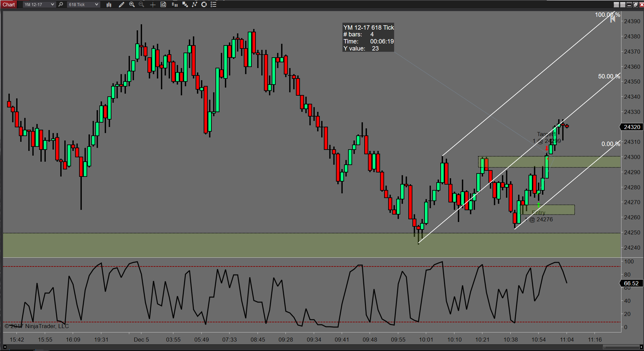644x351 pixels.
Task: Toggle the crosshair cursor icon
Action: pos(152,4)
